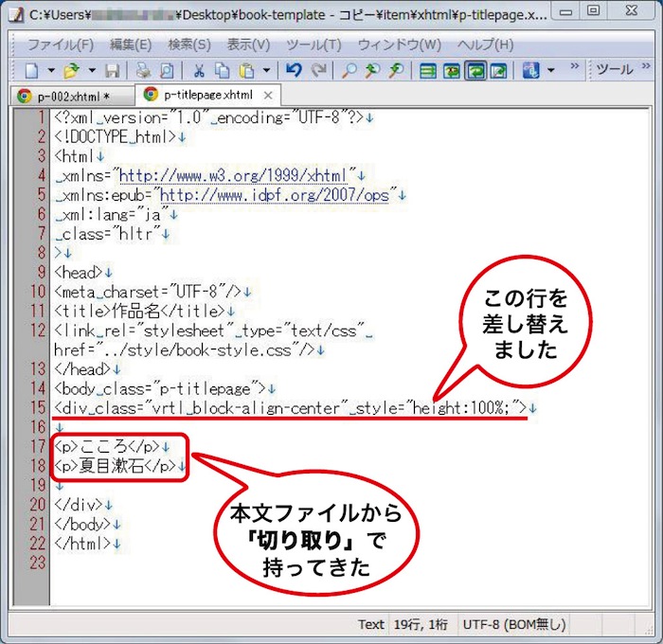
Task: Click the <meta charset="UTF-8"/> line
Action: coord(148,292)
